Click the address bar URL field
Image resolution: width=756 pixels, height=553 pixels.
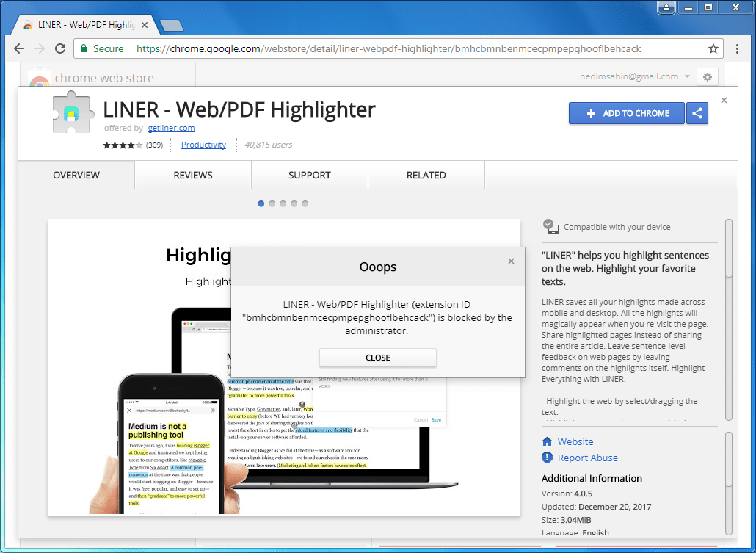click(388, 48)
